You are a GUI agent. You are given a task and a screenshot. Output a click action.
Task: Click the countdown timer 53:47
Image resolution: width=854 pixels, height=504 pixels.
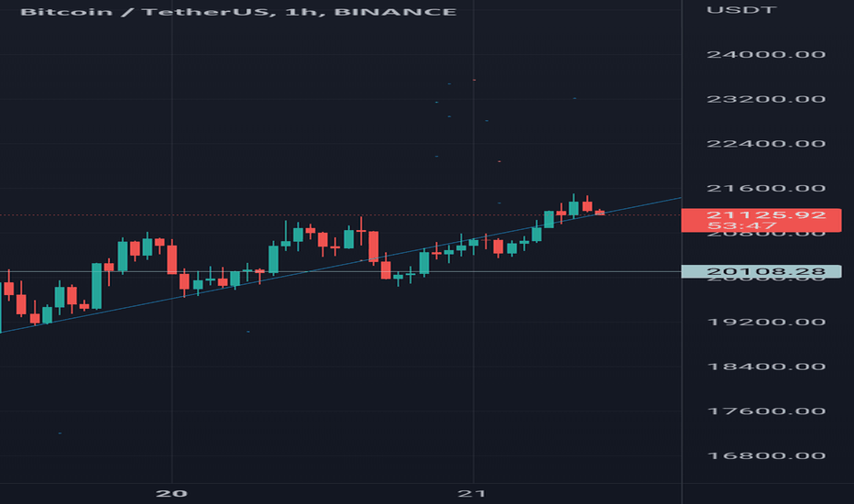click(742, 226)
